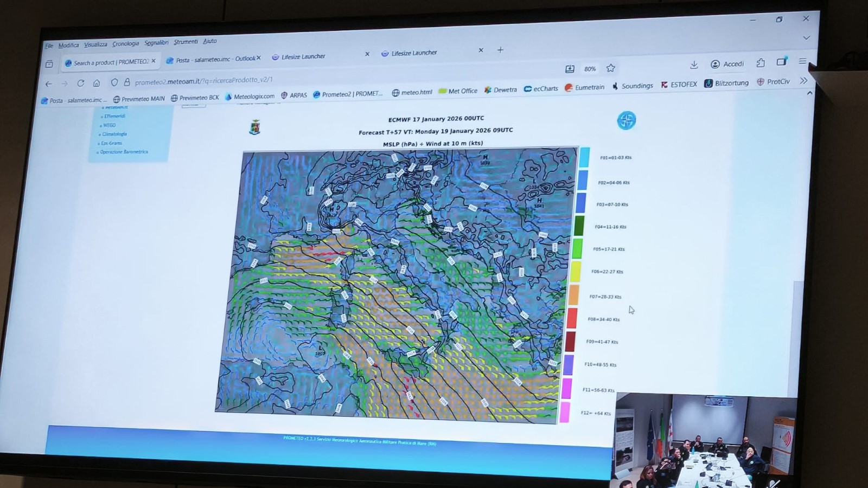The width and height of the screenshot is (868, 488).
Task: Open the list all tabs chevron
Action: point(806,38)
